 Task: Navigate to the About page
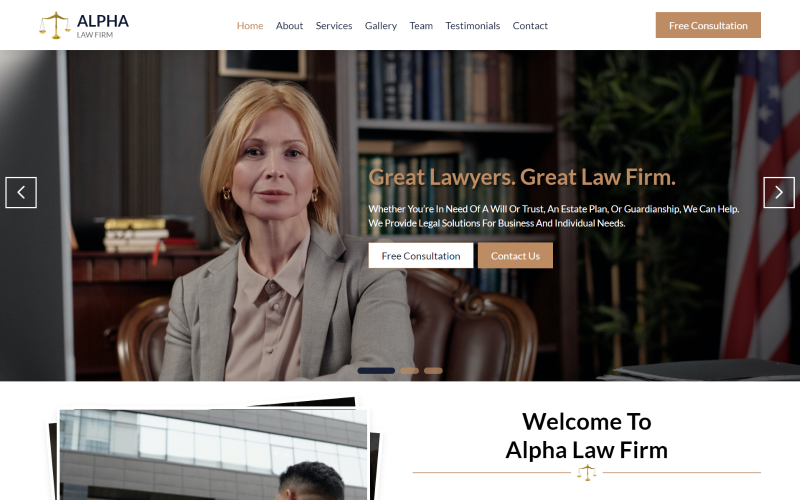(x=289, y=26)
